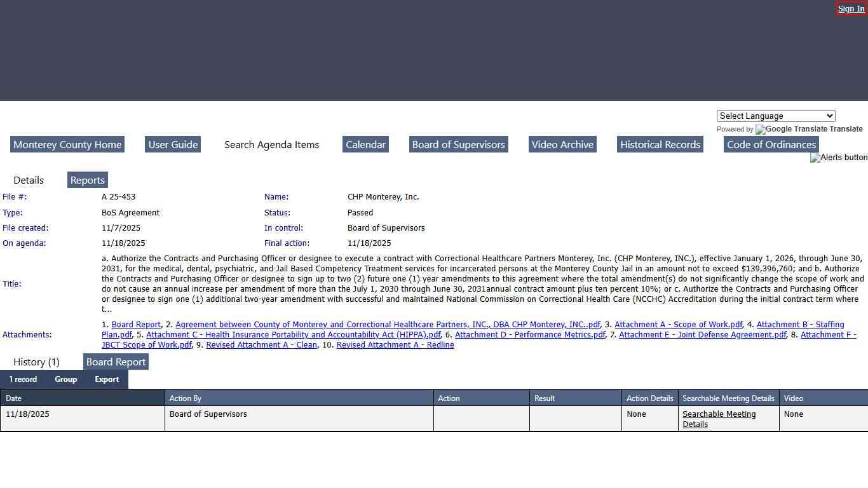This screenshot has height=488, width=868.
Task: Open Attachment D - Performance Metrics.pdf
Action: click(530, 335)
